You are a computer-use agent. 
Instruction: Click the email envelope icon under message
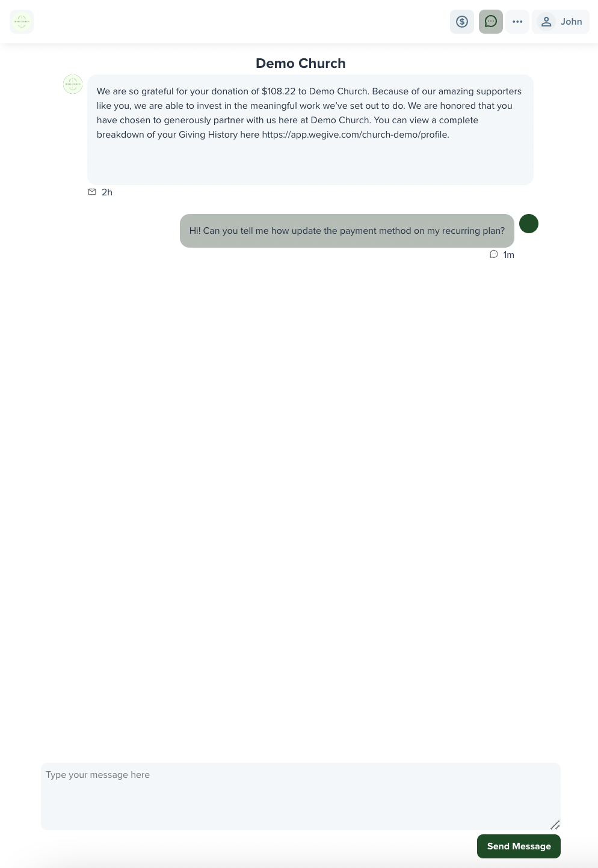coord(92,192)
